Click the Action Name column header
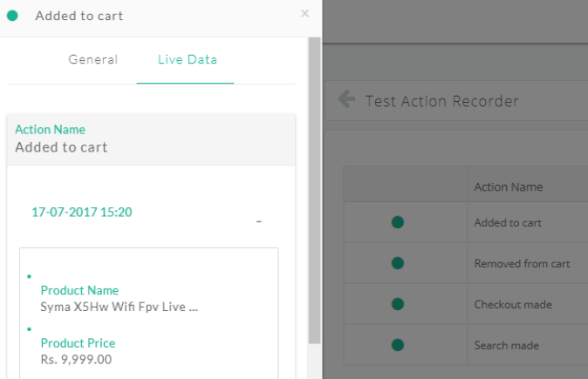Image resolution: width=588 pixels, height=379 pixels. pos(509,186)
